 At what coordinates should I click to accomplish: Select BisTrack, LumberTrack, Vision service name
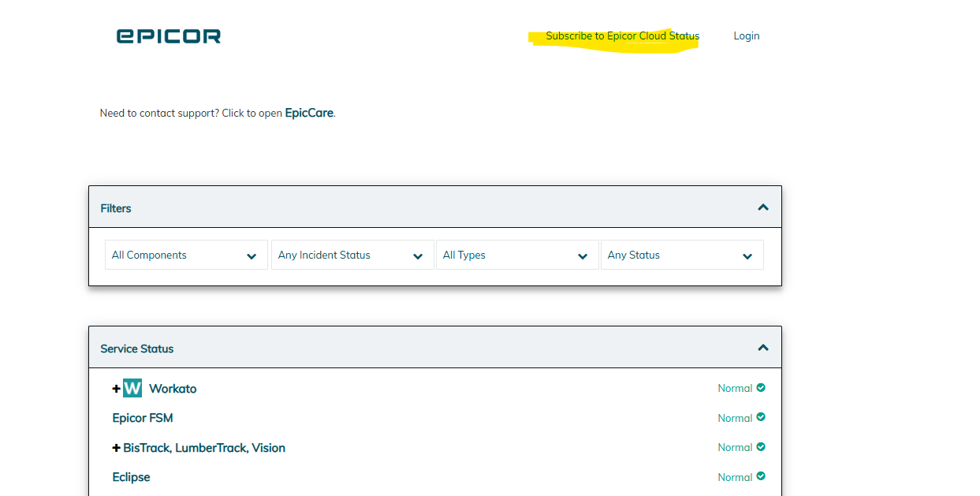204,448
